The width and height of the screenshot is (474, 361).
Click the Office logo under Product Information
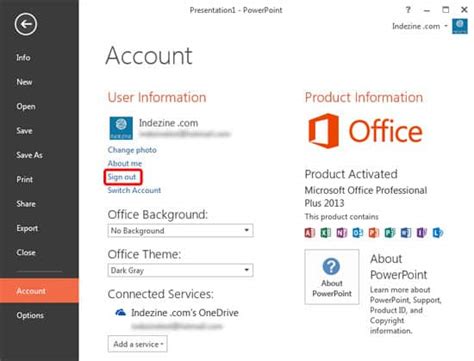[x=365, y=131]
